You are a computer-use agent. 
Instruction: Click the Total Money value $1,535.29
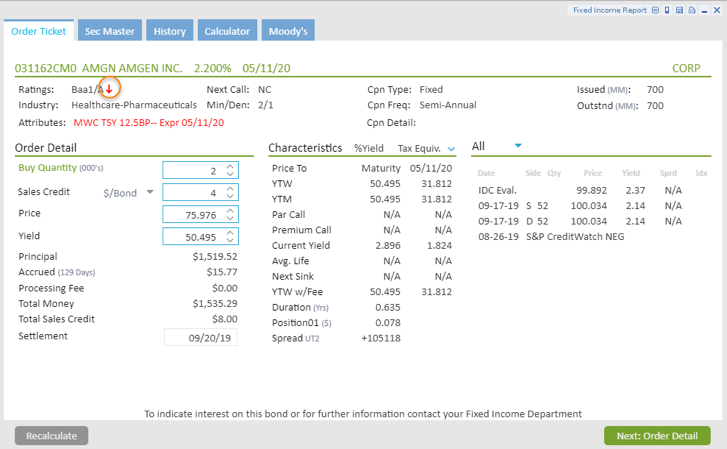[x=215, y=303]
